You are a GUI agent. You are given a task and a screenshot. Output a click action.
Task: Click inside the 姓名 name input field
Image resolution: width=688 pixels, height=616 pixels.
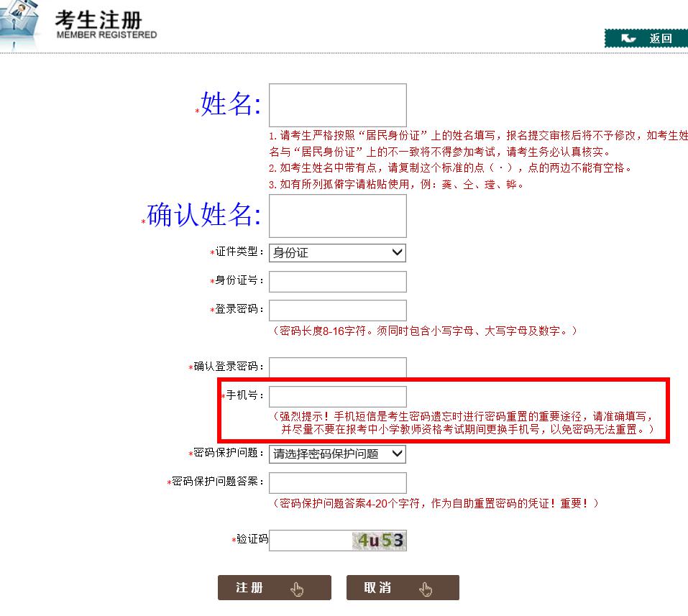(x=337, y=105)
